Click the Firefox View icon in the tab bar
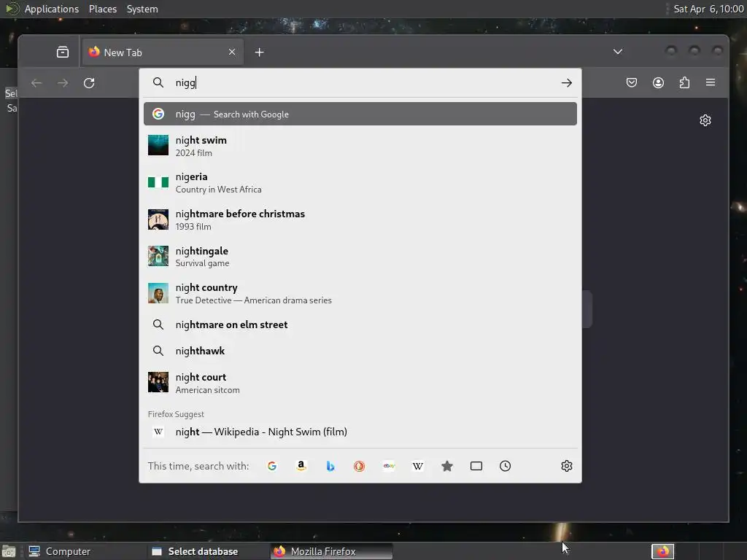This screenshot has height=560, width=747. pos(63,52)
